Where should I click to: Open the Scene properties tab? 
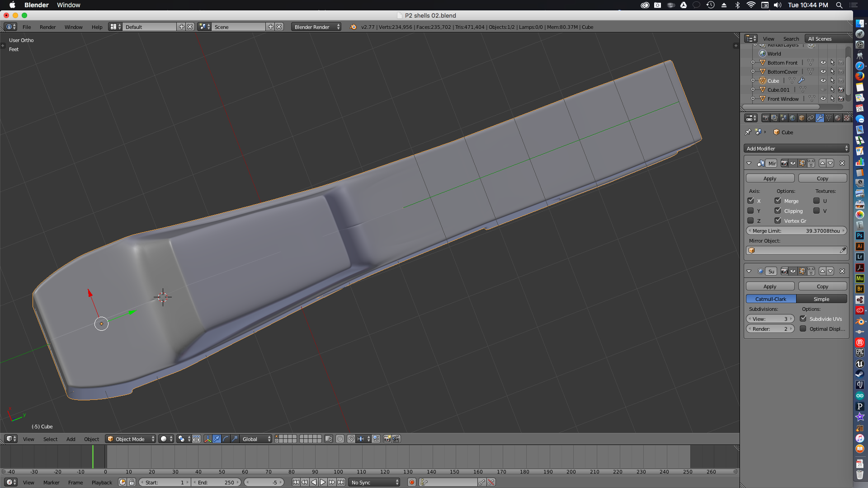pos(783,118)
